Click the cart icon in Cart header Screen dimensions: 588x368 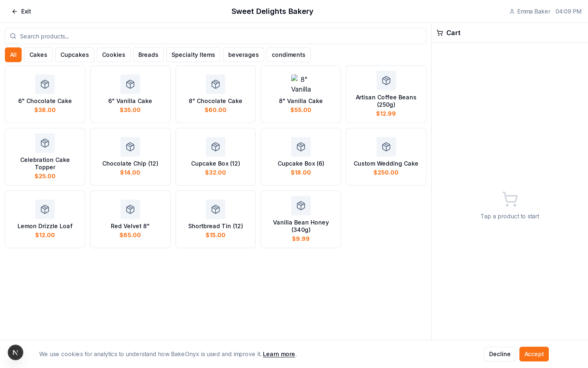pos(440,33)
